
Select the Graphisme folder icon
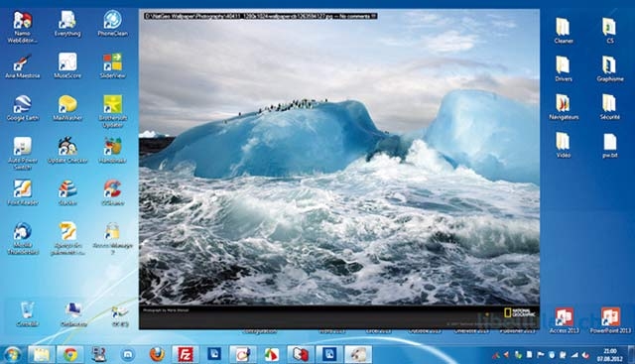coord(609,68)
